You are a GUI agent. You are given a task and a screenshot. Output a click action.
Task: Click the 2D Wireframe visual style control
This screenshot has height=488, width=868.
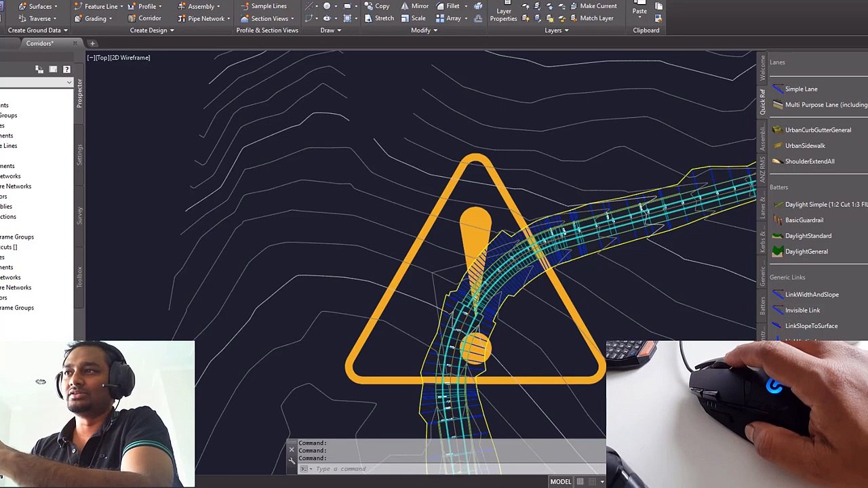(x=130, y=58)
